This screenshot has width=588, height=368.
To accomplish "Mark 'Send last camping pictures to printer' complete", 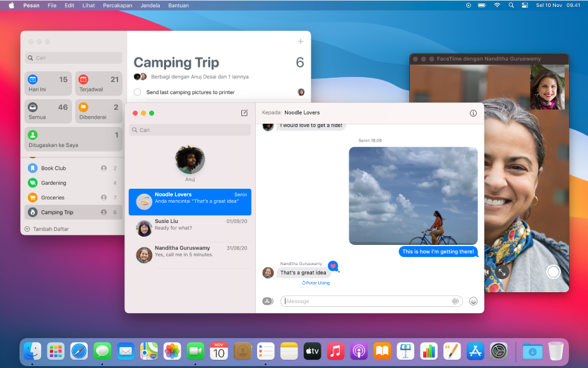I will tap(136, 92).
